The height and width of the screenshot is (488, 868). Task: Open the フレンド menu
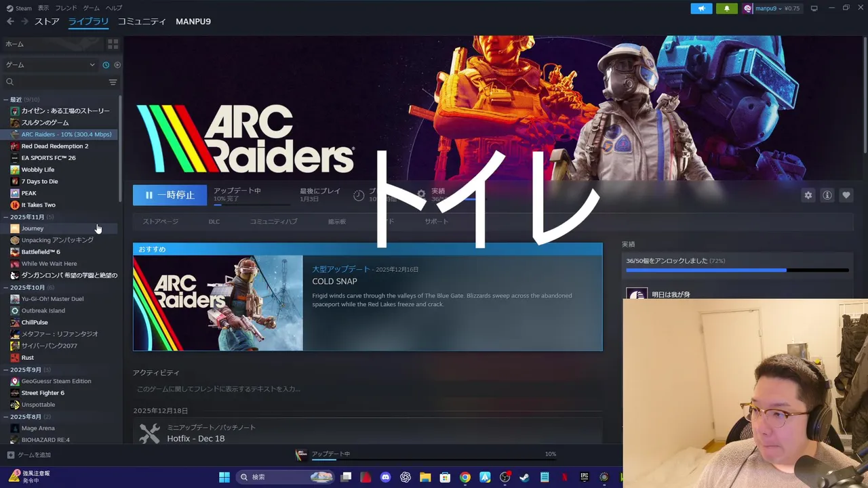click(x=66, y=8)
